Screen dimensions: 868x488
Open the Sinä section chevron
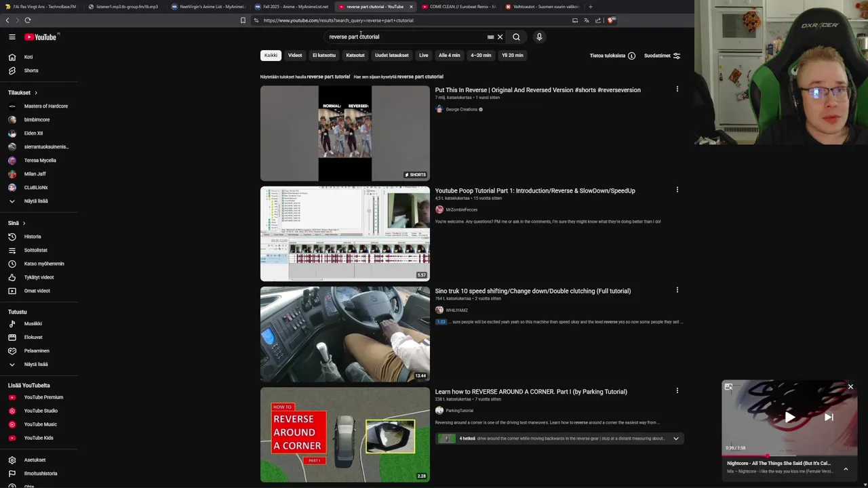(24, 223)
